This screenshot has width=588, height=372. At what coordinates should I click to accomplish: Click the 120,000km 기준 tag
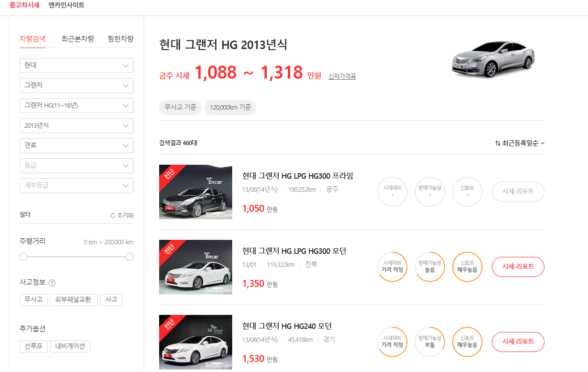[230, 107]
